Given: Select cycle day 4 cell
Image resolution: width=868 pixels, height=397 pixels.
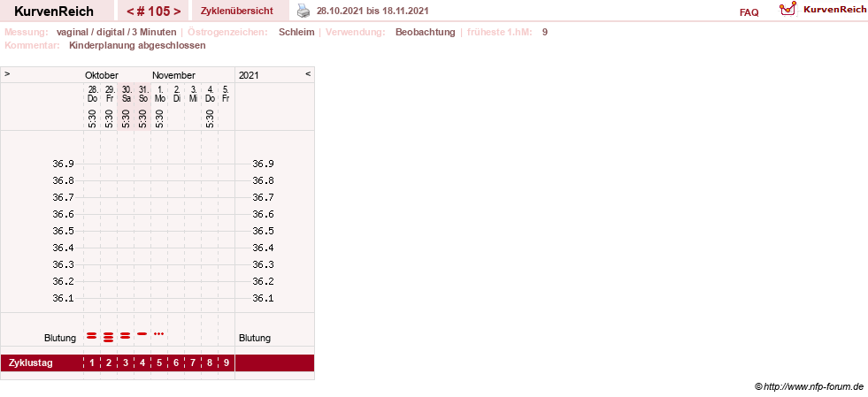Looking at the screenshot, I should coord(142,363).
